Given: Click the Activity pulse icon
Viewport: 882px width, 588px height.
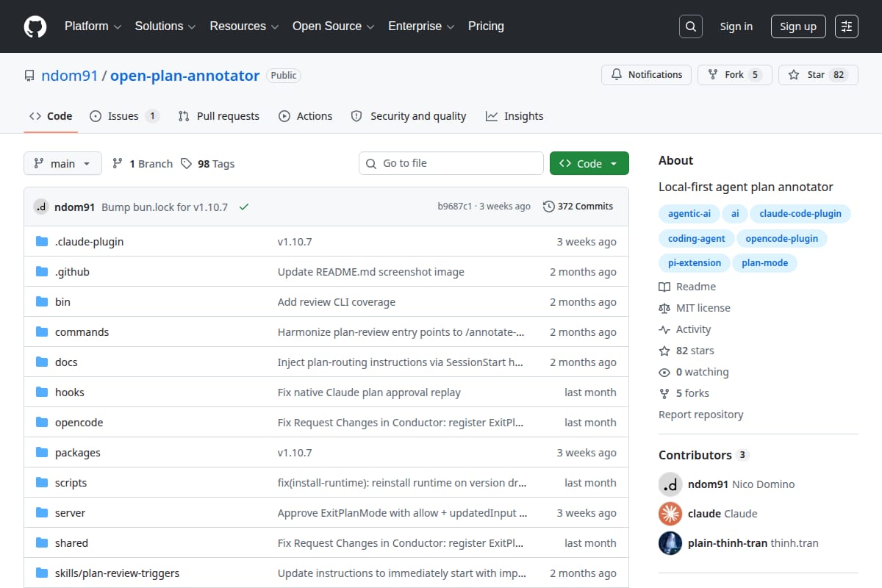Looking at the screenshot, I should coord(664,329).
